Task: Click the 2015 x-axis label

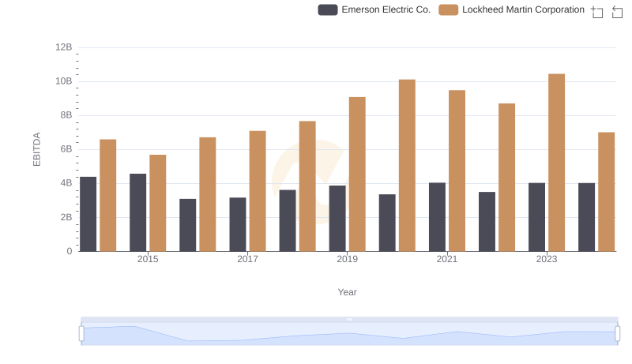Action: [x=148, y=259]
